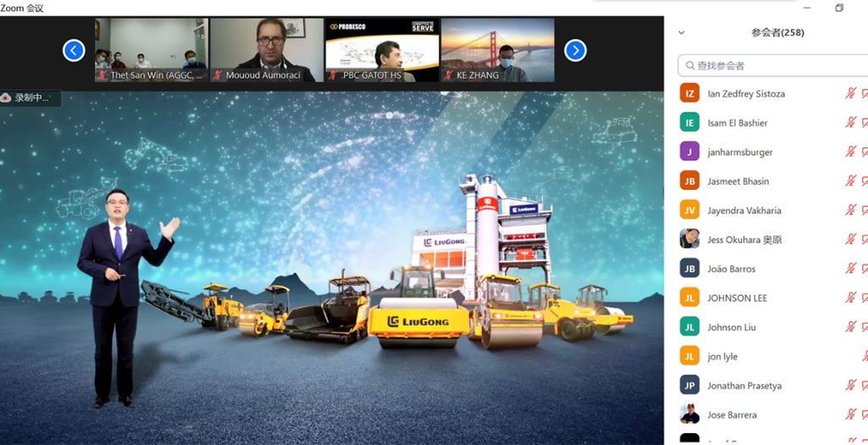Select KE ZHANG's video thumbnail
This screenshot has height=445, width=868.
pyautogui.click(x=498, y=50)
